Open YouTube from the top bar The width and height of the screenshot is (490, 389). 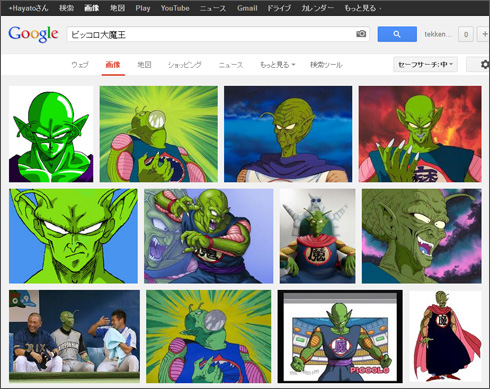click(175, 8)
